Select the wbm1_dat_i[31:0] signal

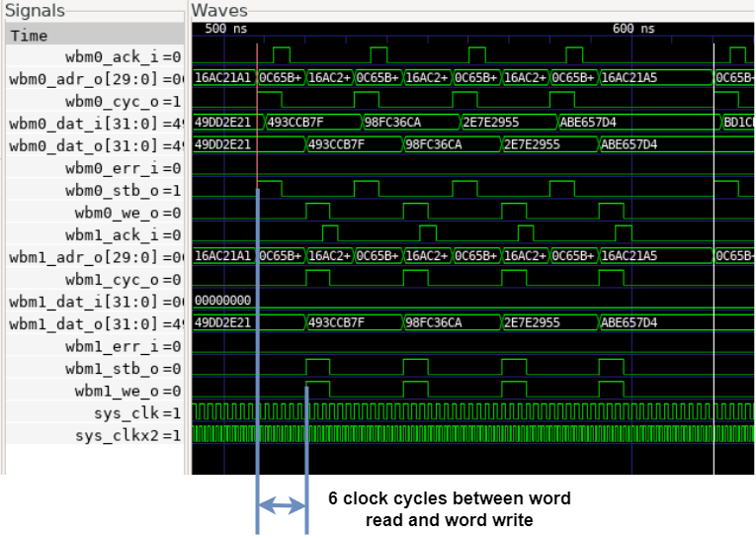pos(95,302)
